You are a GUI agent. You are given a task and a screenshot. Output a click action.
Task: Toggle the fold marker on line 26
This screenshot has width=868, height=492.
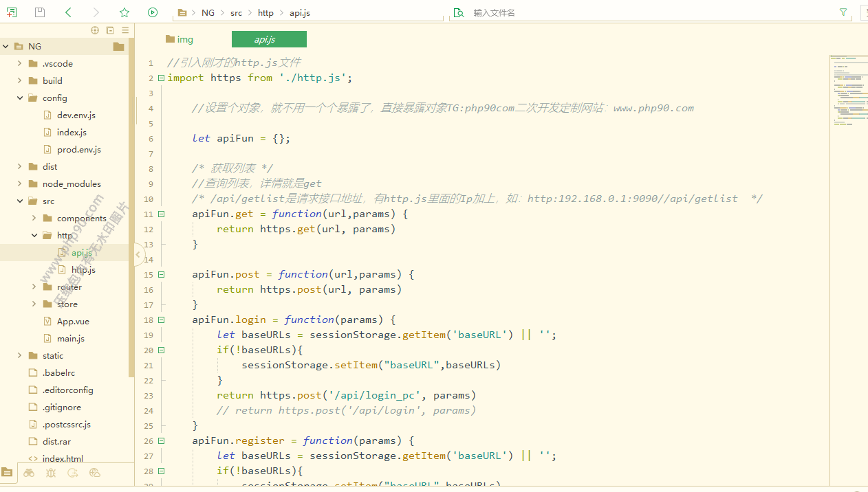(161, 440)
